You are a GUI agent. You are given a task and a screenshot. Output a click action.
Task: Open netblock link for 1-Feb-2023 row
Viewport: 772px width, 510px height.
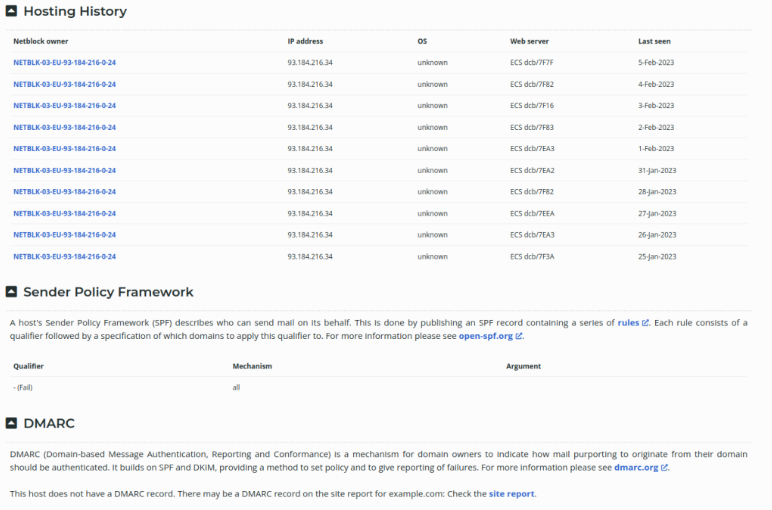[x=64, y=149]
